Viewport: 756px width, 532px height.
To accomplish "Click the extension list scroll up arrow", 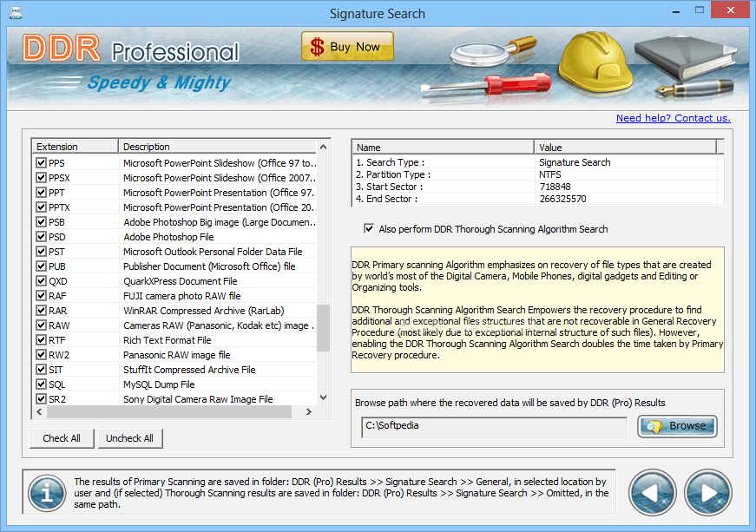I will [324, 147].
